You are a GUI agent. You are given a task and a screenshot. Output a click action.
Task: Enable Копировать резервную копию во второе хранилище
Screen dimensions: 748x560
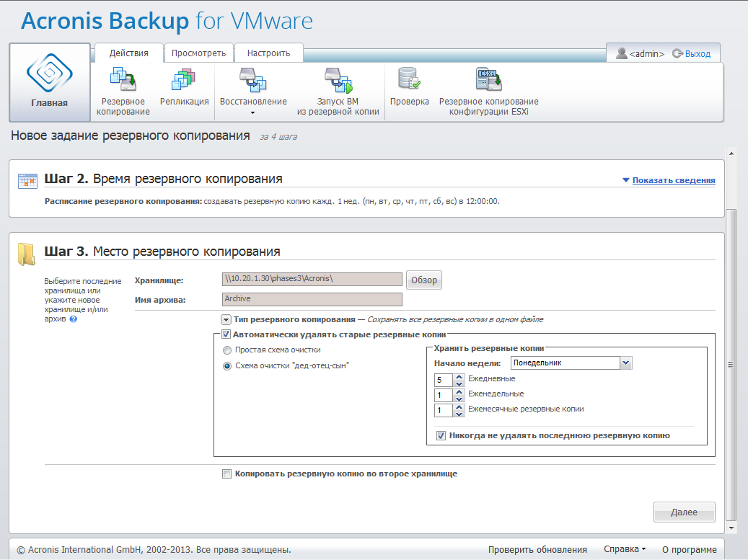click(226, 474)
